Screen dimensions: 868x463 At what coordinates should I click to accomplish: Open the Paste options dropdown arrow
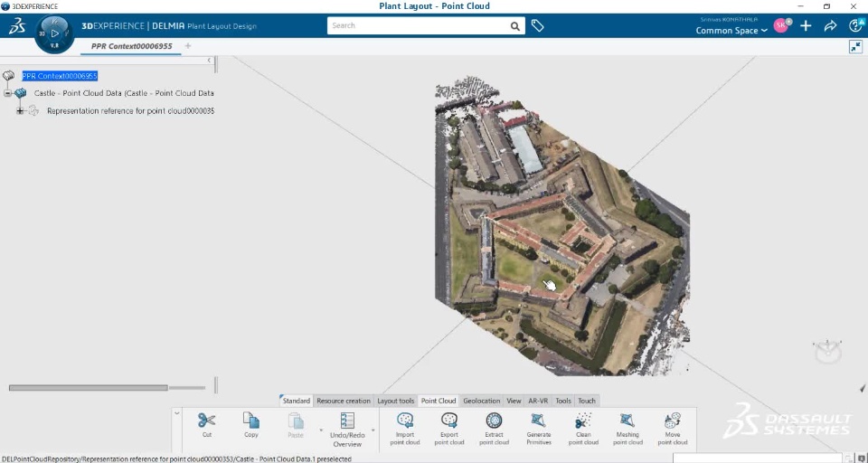(x=321, y=430)
